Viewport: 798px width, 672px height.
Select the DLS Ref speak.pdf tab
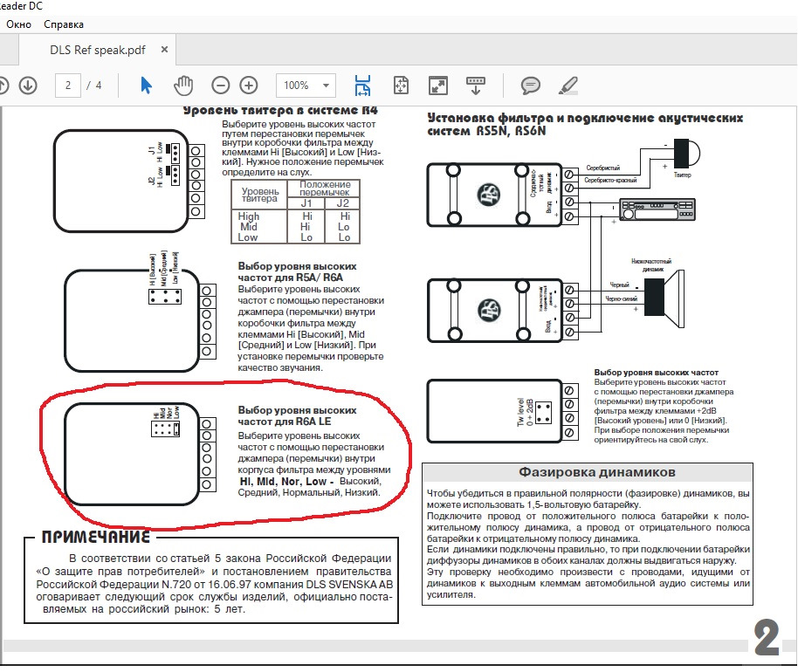pyautogui.click(x=97, y=50)
